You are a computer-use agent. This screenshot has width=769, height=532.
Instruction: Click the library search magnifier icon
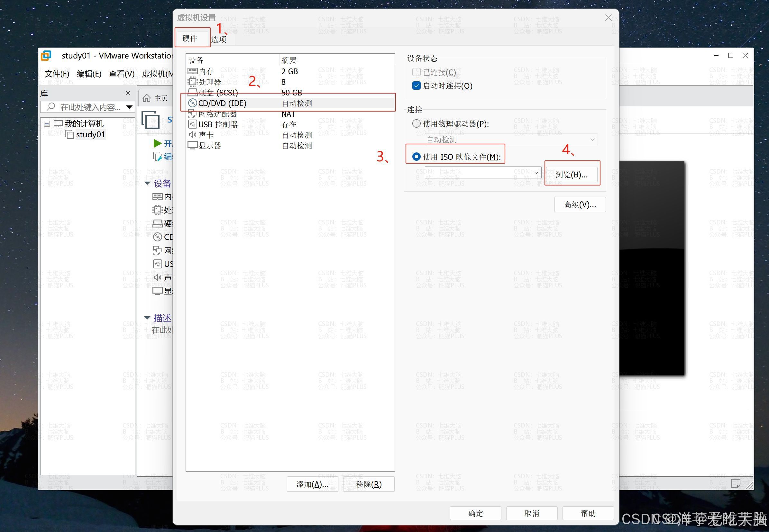coord(51,107)
